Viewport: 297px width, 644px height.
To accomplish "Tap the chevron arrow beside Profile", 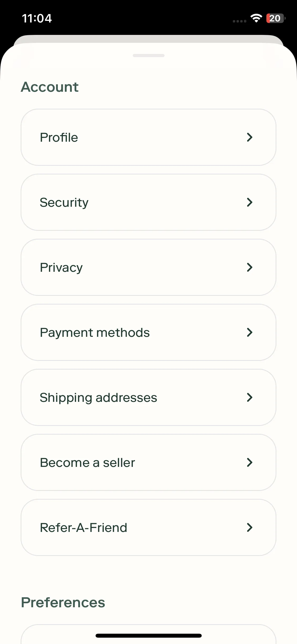I will (x=249, y=137).
